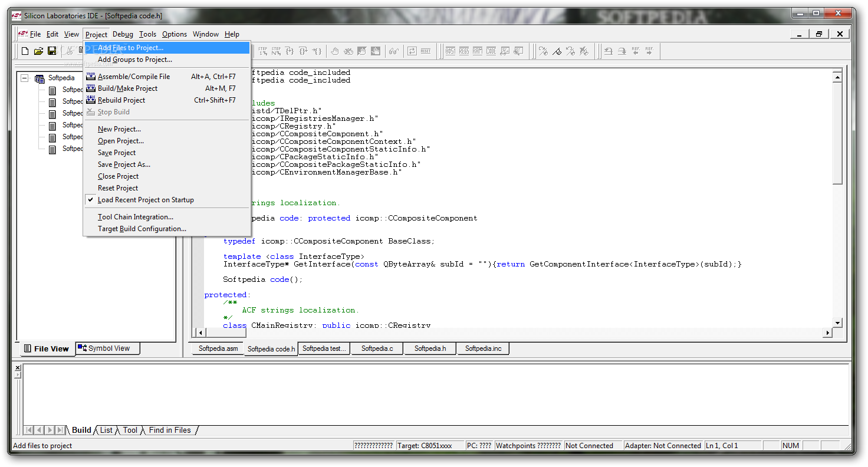Viewport: 868px width, 467px height.
Task: Click the REF. right-arrow next reference icon
Action: click(x=649, y=51)
